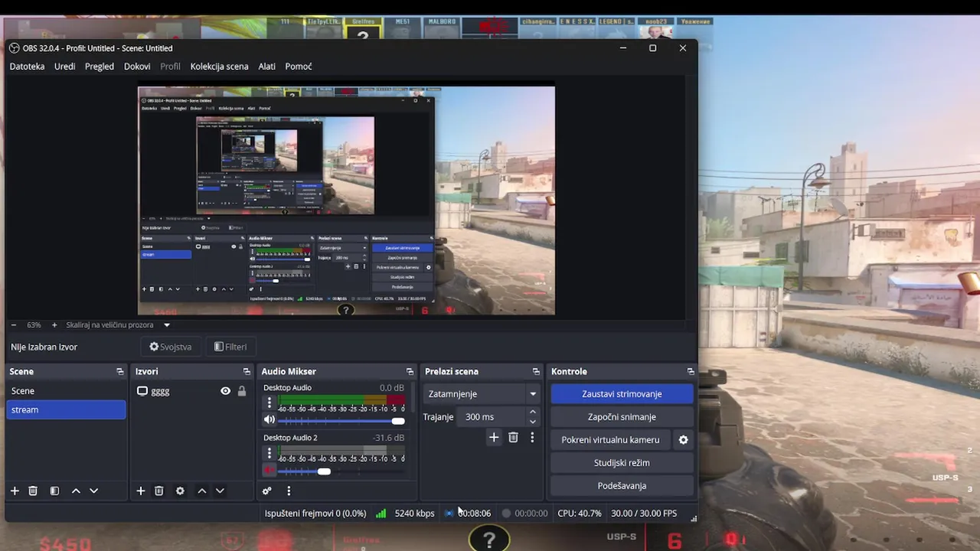Open the Zatamnjenje transition dropdown

point(482,394)
